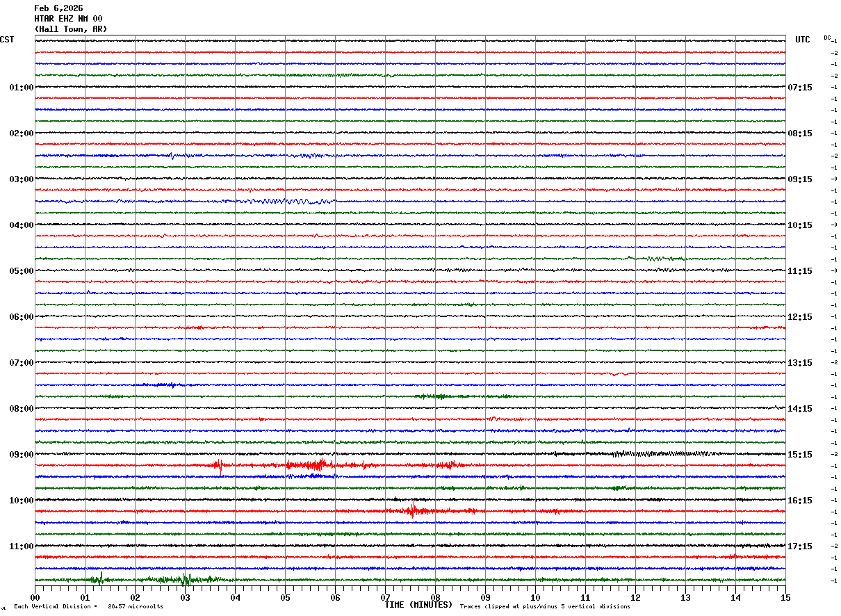Click the 09:00 CST time label

(x=21, y=455)
